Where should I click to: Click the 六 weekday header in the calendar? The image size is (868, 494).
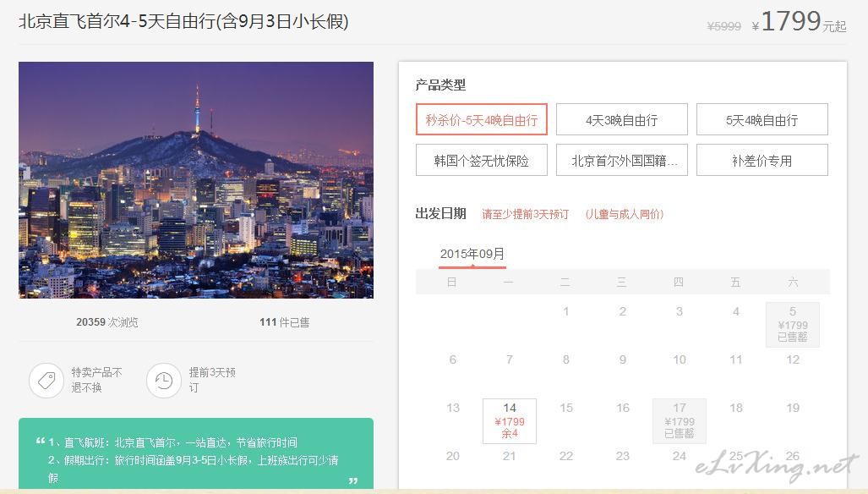(793, 282)
